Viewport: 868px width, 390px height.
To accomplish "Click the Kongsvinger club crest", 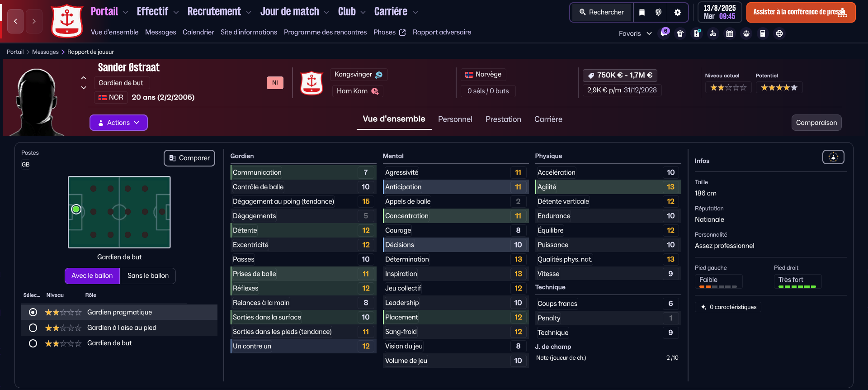I will pyautogui.click(x=311, y=83).
